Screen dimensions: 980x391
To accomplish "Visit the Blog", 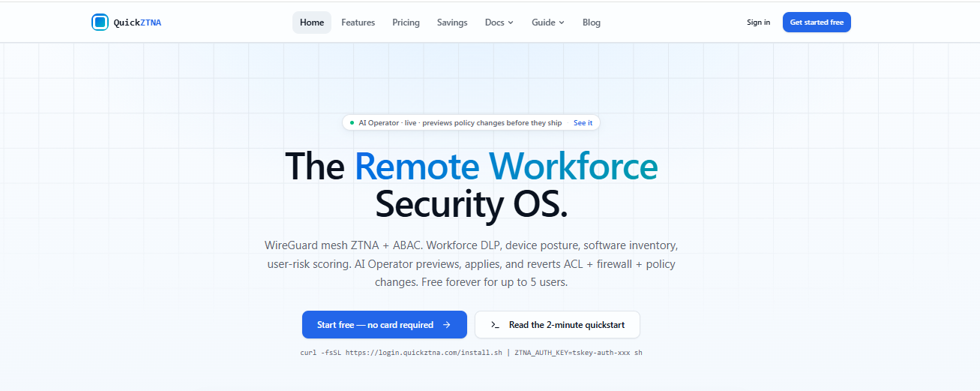I will tap(592, 23).
